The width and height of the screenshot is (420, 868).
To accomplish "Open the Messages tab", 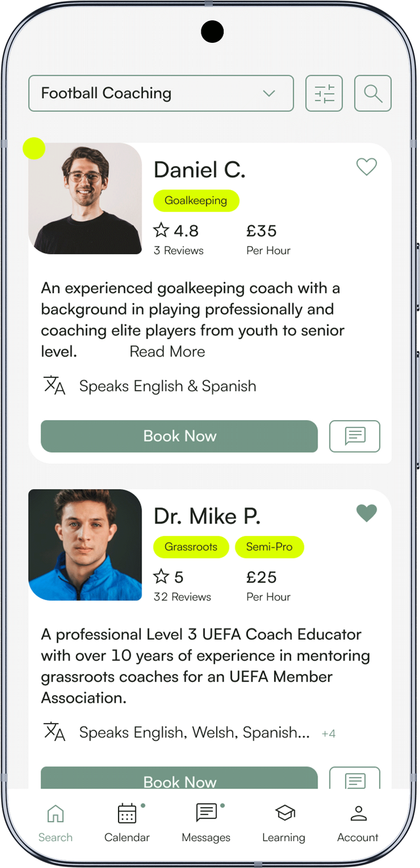I will coord(206,823).
